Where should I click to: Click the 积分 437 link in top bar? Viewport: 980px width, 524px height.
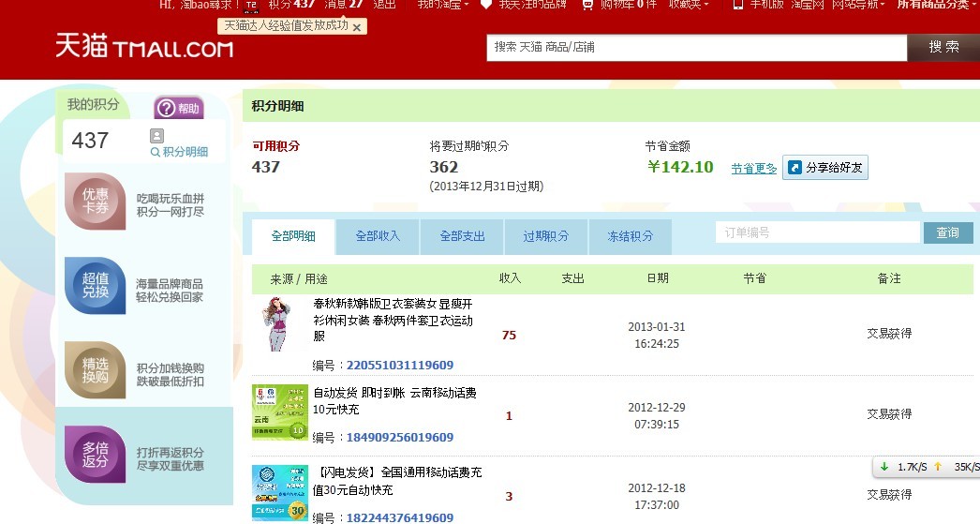(291, 5)
